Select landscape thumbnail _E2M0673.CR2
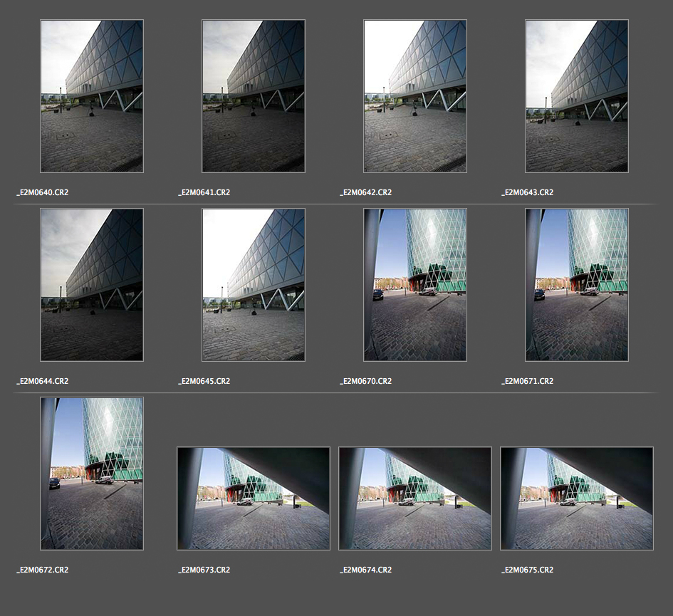Image resolution: width=673 pixels, height=616 pixels. (x=254, y=498)
